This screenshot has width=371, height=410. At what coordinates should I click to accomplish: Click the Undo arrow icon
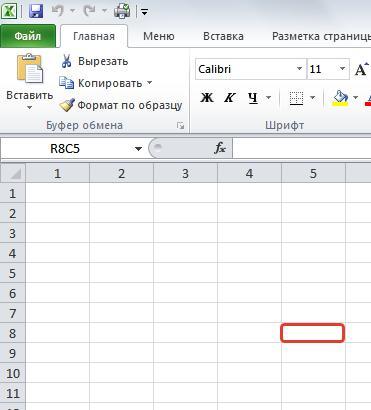pyautogui.click(x=58, y=11)
